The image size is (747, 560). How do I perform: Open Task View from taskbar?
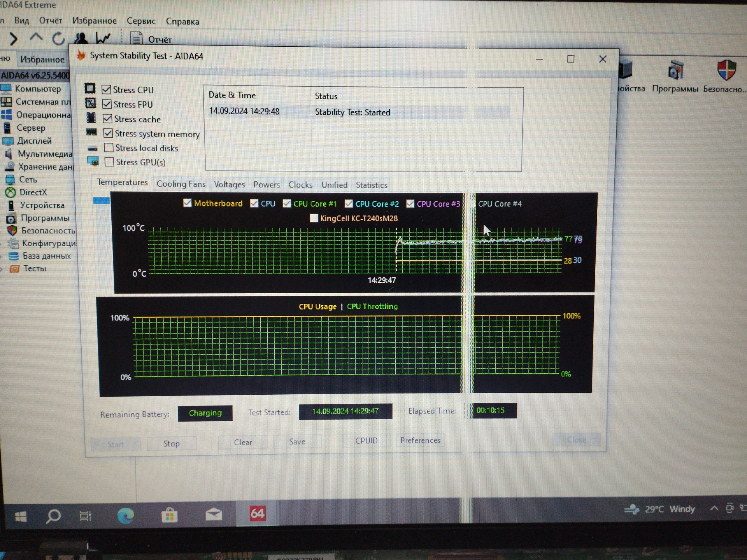tap(85, 516)
